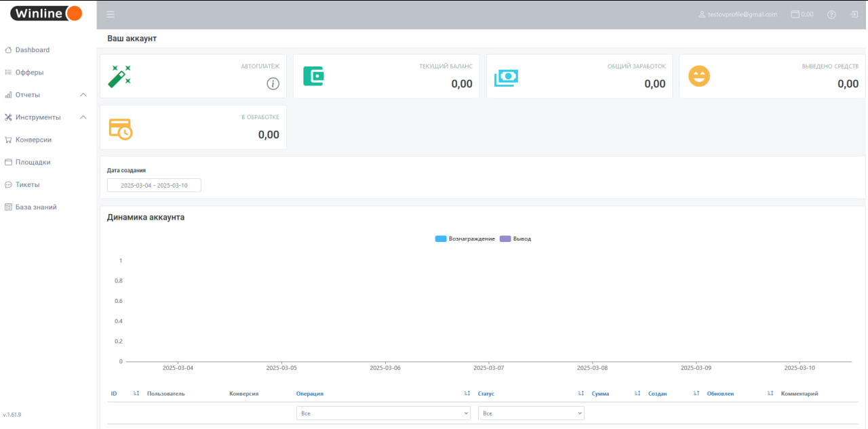The height and width of the screenshot is (429, 868).
Task: Open Офферы in the sidebar
Action: (29, 73)
